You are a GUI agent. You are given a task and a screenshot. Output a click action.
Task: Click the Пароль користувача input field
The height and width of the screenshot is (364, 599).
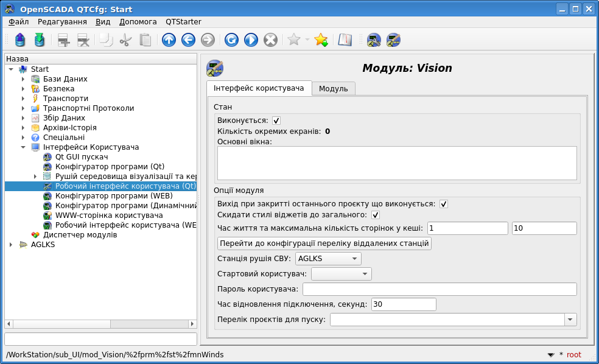tap(439, 289)
